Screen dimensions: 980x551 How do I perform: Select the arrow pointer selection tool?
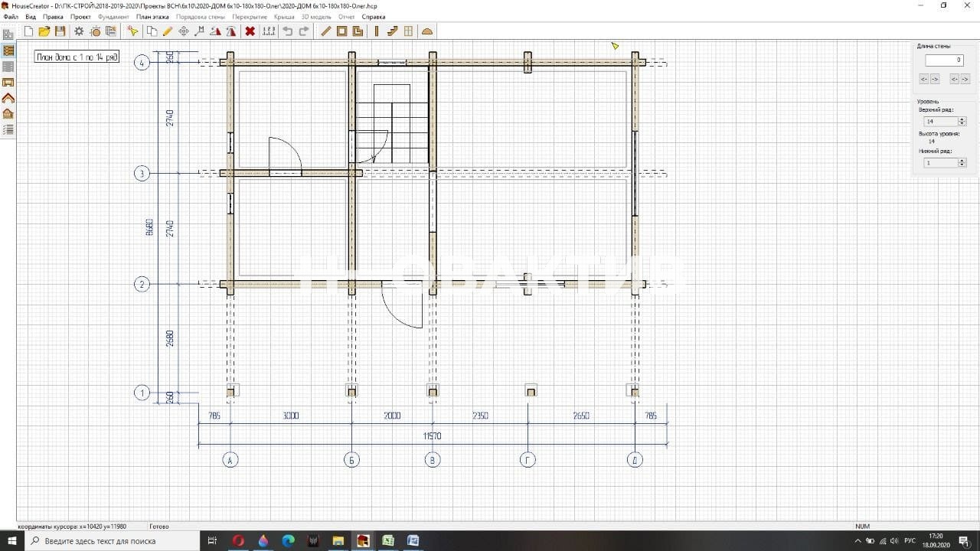132,31
